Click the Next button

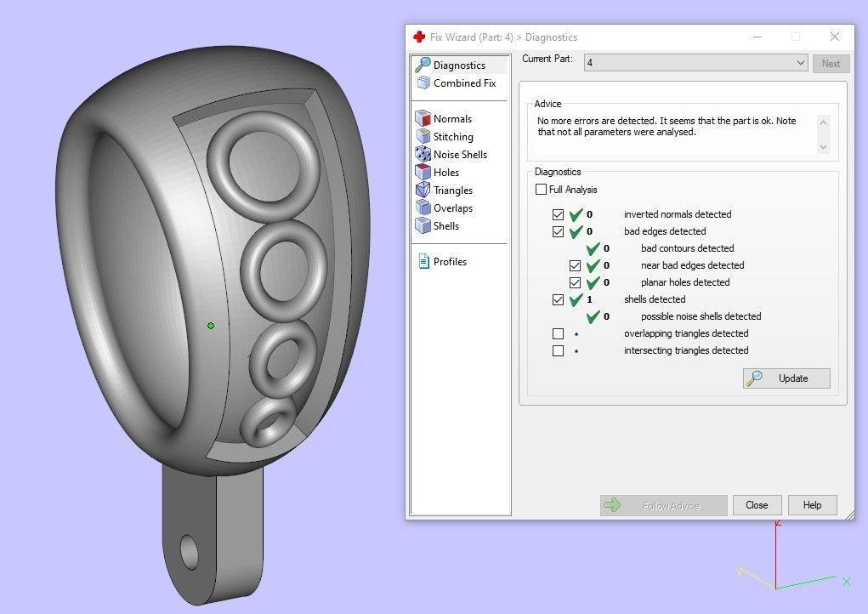(x=831, y=63)
